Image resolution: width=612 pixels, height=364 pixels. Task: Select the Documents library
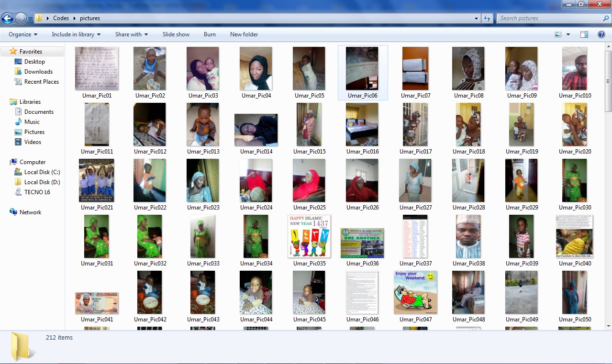[33, 112]
